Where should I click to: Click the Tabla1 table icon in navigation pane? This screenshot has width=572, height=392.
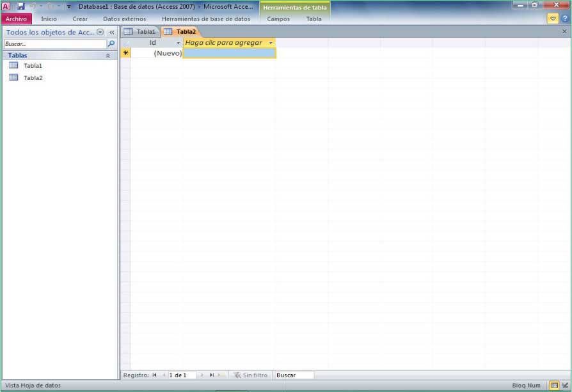coord(13,65)
